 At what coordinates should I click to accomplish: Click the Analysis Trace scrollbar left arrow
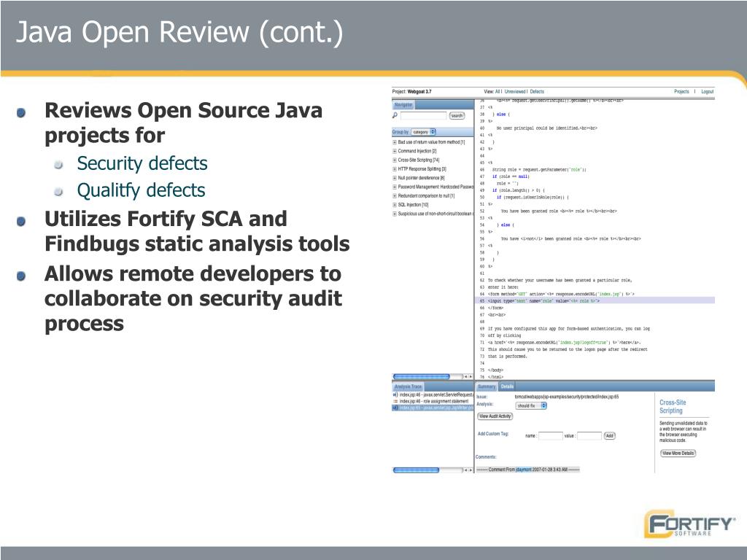pyautogui.click(x=466, y=470)
